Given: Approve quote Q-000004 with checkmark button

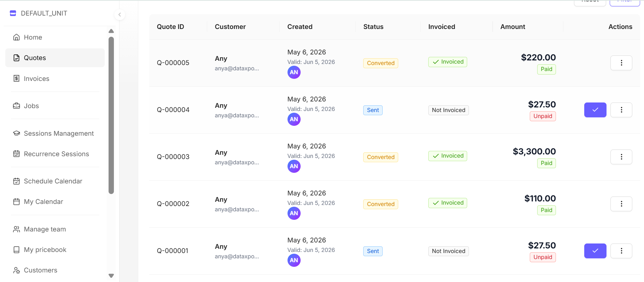Looking at the screenshot, I should click(x=595, y=110).
